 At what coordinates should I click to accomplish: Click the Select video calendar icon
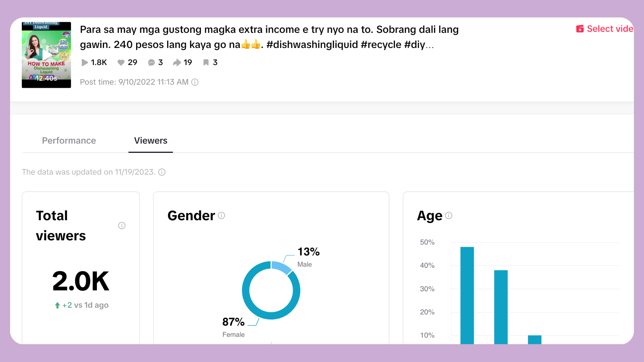[580, 29]
